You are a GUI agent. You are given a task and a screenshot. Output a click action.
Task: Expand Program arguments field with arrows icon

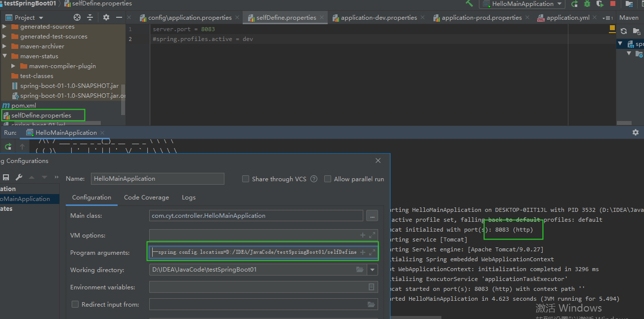point(372,252)
